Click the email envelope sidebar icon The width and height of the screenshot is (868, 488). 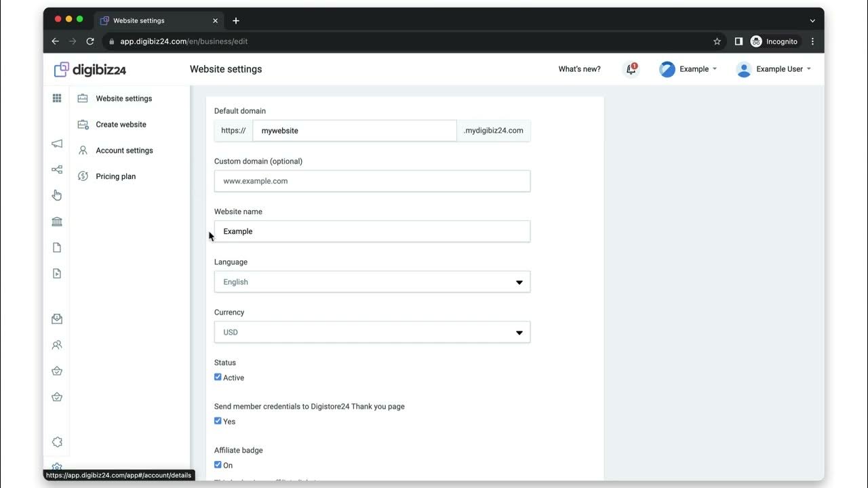tap(57, 319)
